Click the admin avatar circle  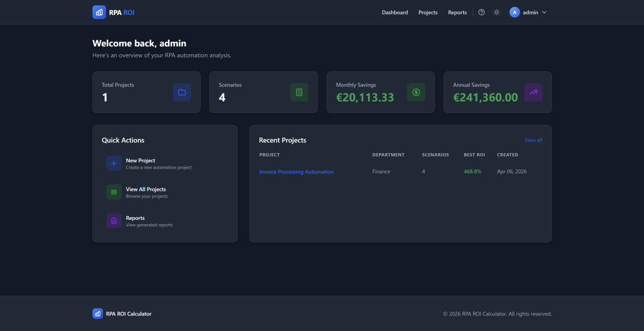tap(514, 12)
